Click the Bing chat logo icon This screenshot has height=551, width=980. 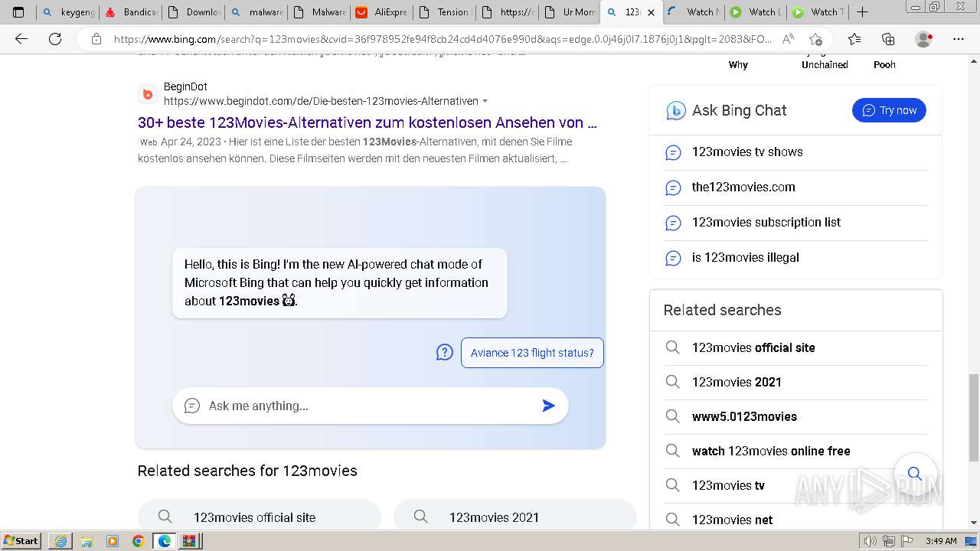[675, 110]
